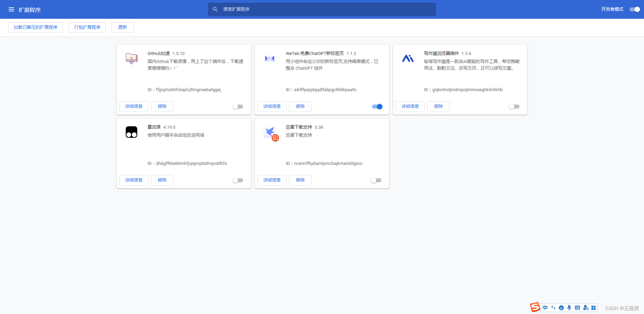
Task: Open the Sogou virtual keyboard icon
Action: 578,308
